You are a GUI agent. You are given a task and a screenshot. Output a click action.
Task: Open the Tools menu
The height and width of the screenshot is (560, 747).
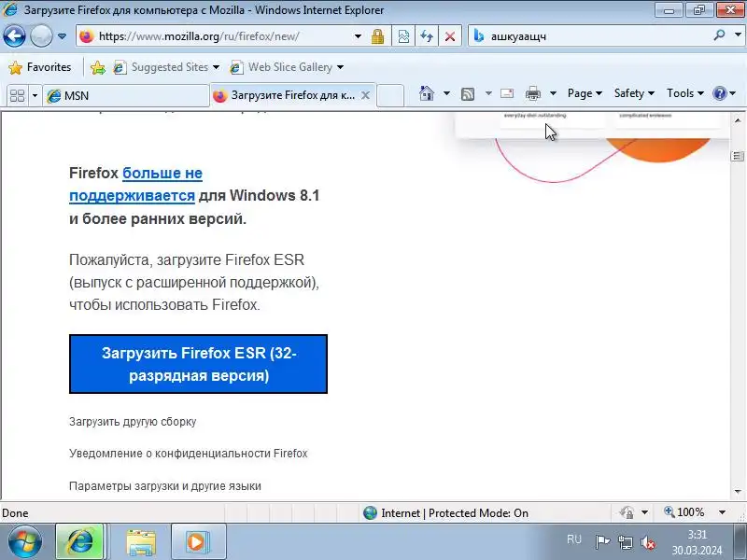tap(685, 93)
